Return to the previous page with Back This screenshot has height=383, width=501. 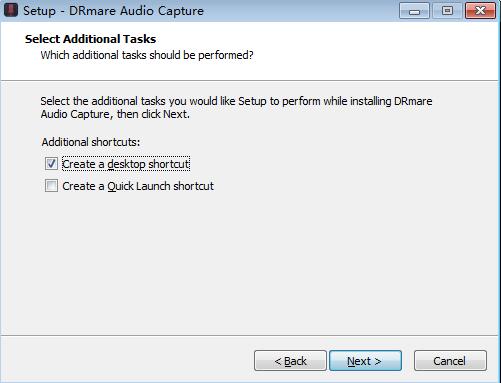tap(290, 361)
